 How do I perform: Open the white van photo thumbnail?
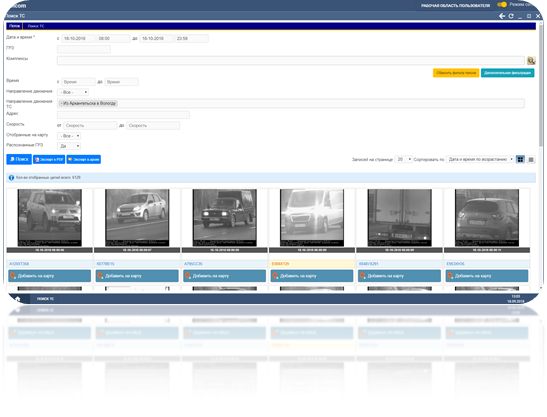(312, 218)
